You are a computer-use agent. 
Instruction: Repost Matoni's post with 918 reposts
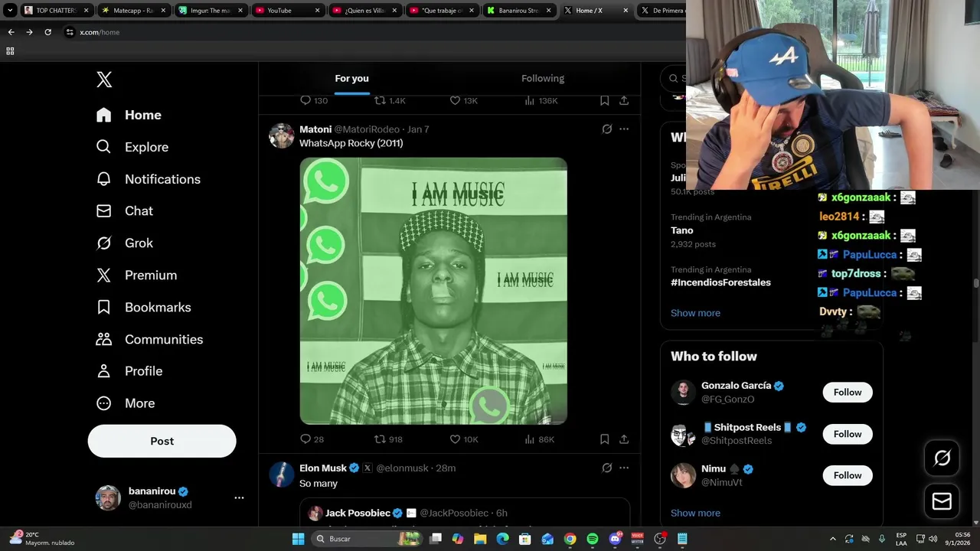[x=380, y=439]
